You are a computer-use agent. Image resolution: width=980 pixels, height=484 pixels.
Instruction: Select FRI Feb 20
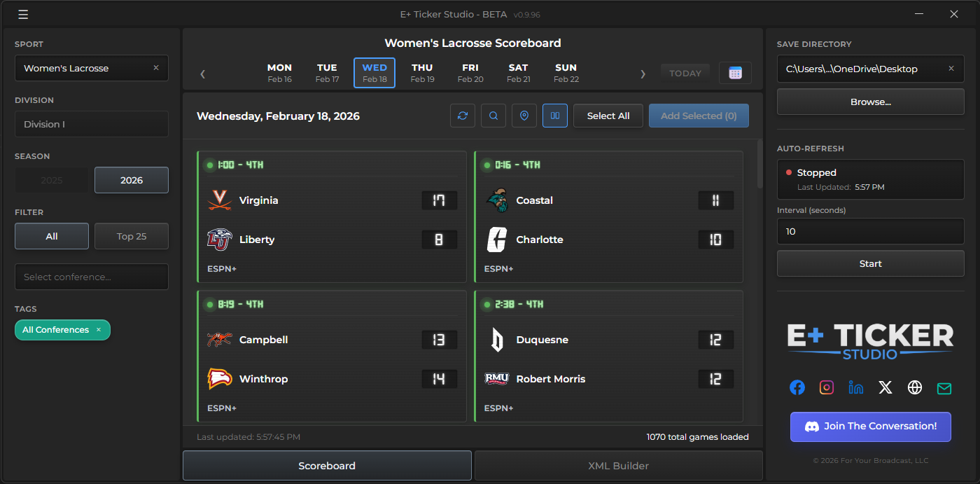click(x=470, y=73)
